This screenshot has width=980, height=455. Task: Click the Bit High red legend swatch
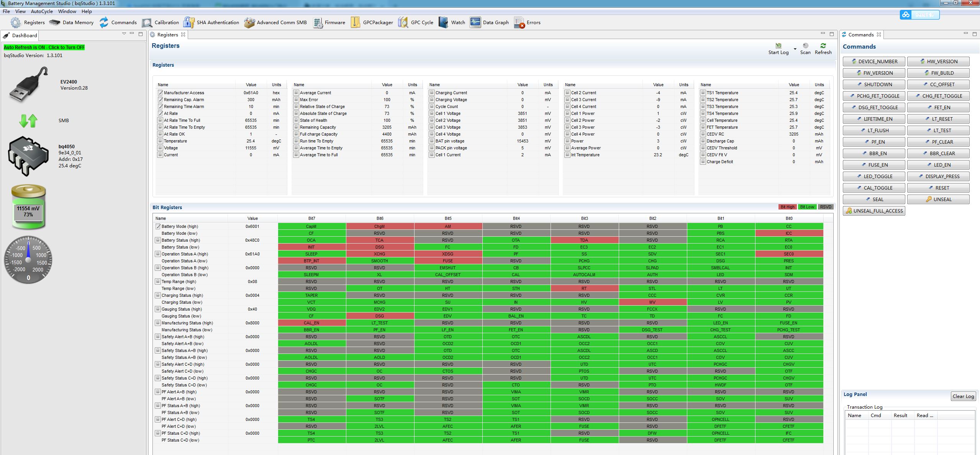[787, 207]
